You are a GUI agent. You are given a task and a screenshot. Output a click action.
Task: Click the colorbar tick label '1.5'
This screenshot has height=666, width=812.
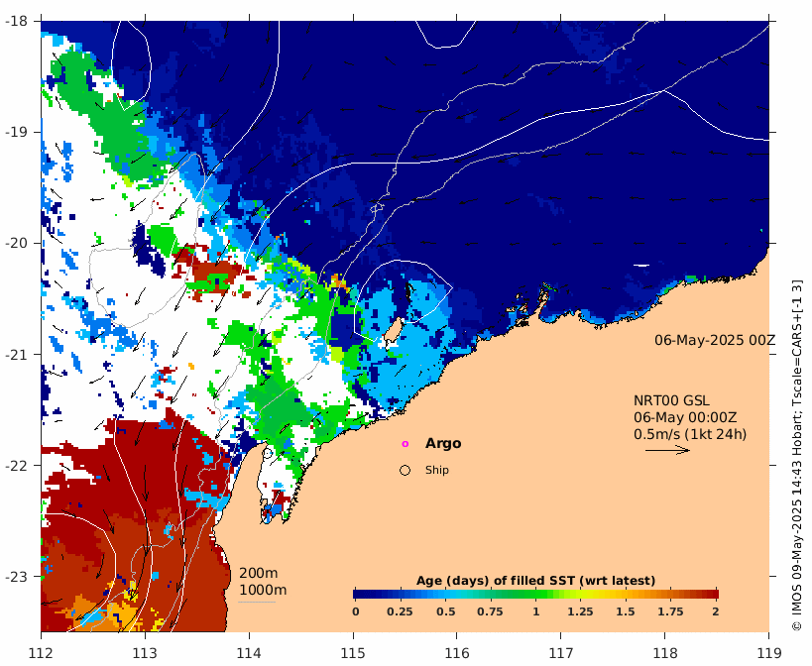point(626,611)
